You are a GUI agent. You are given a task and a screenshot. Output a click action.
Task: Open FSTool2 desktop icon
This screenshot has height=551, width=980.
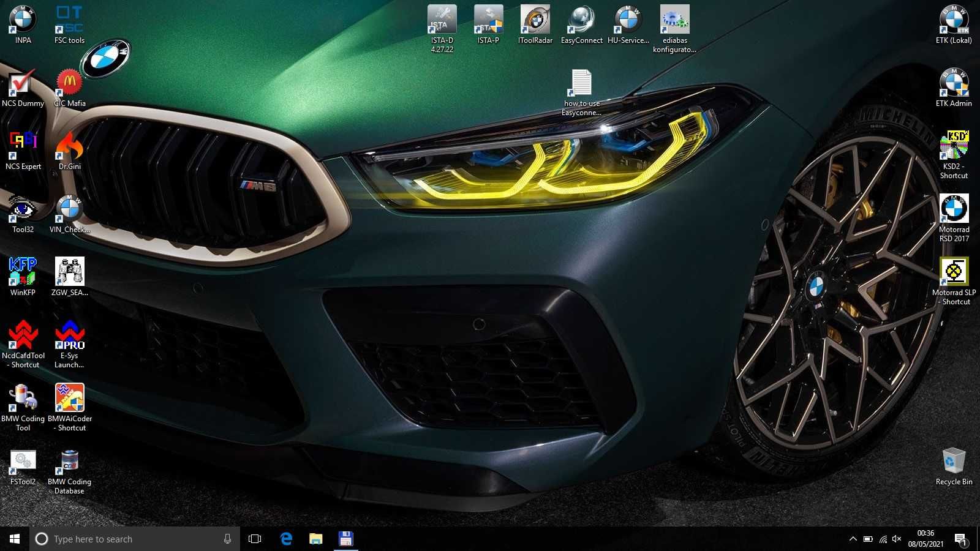coord(23,467)
